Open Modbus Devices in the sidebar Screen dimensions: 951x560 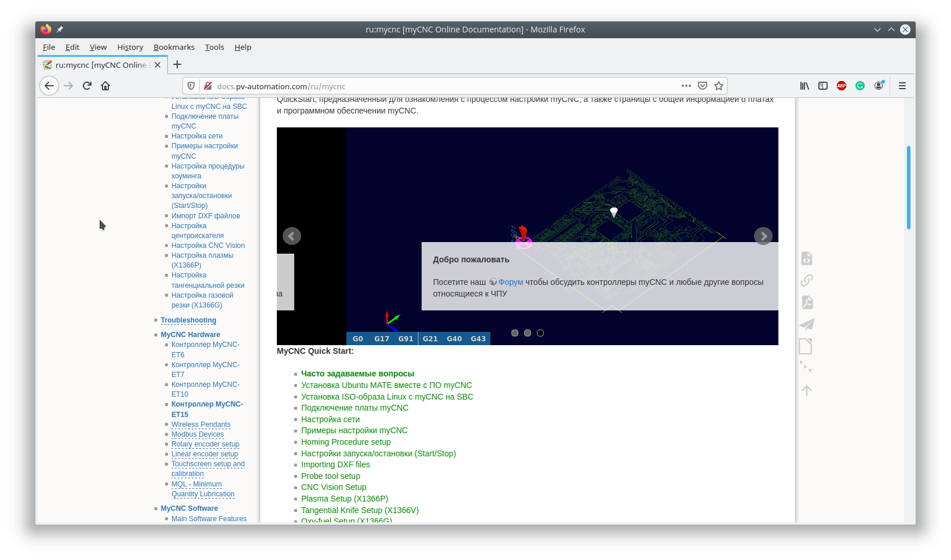pyautogui.click(x=197, y=434)
